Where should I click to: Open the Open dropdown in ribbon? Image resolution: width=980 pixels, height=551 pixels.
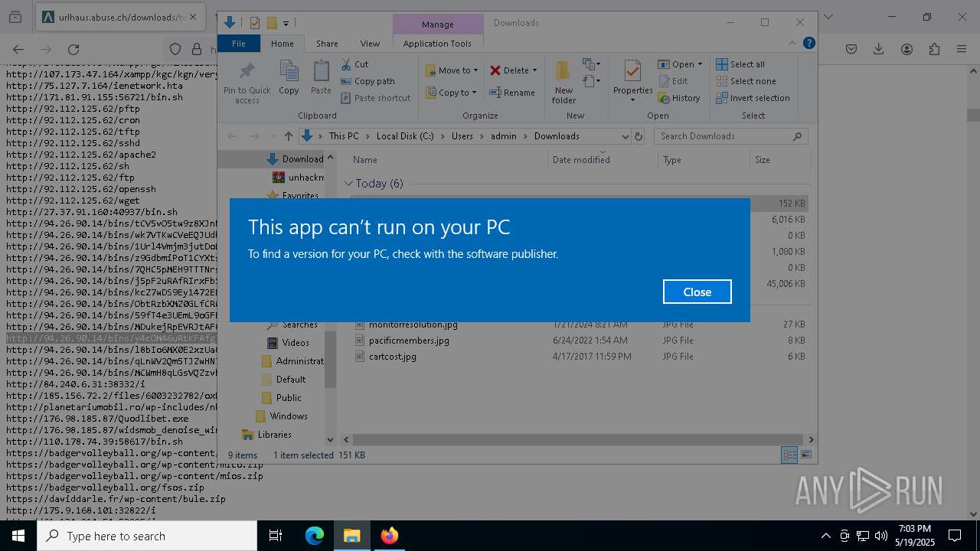point(680,64)
